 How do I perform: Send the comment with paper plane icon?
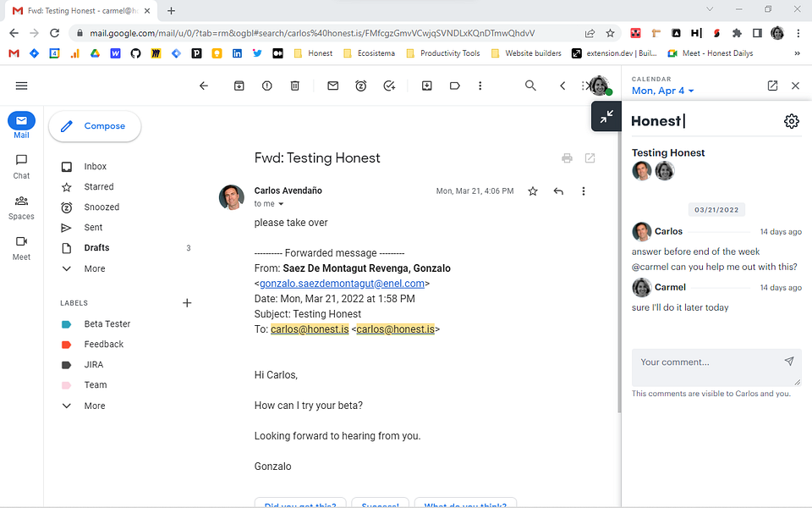[788, 362]
